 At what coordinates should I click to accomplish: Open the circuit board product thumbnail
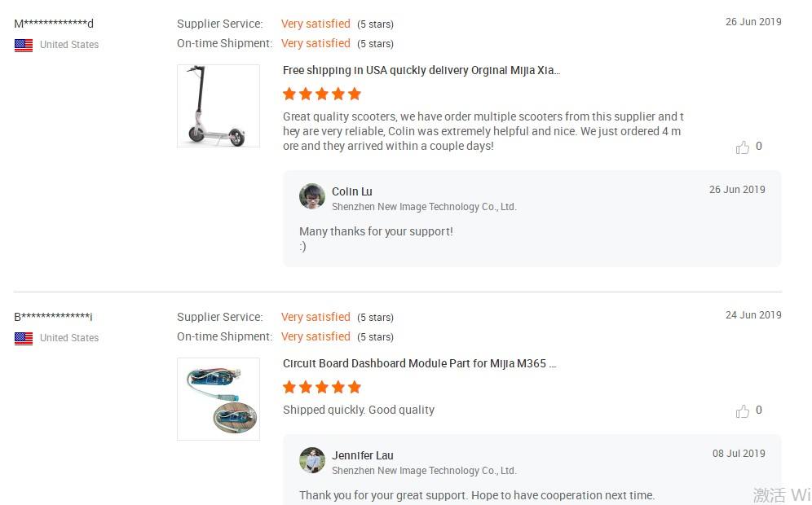coord(218,399)
